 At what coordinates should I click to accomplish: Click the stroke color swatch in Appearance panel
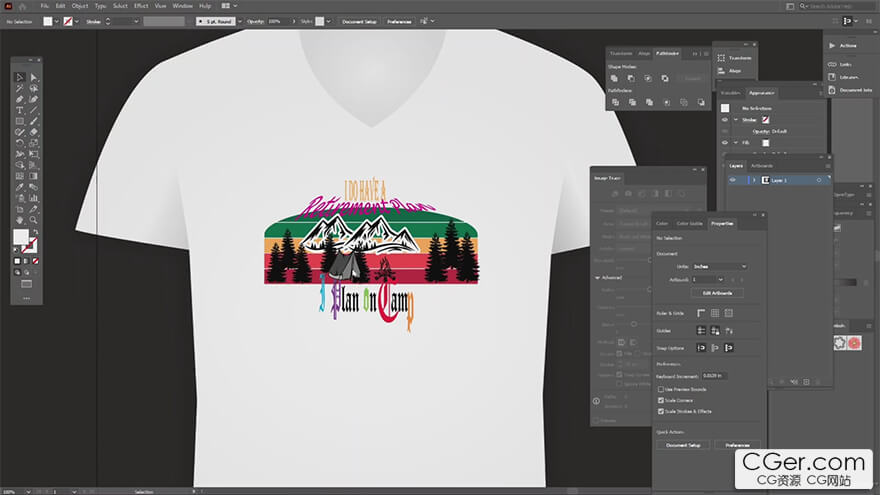pyautogui.click(x=766, y=119)
